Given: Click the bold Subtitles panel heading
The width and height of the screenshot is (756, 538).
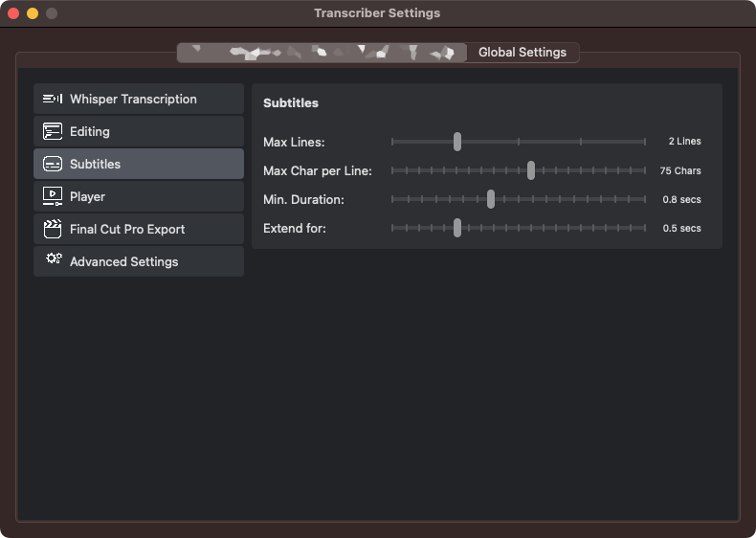Looking at the screenshot, I should pos(291,102).
